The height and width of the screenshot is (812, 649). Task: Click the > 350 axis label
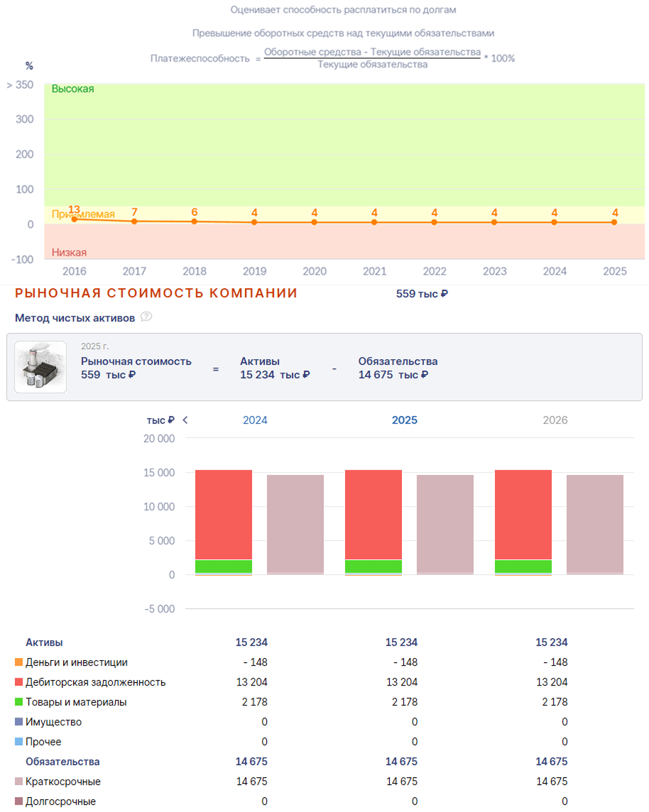click(20, 85)
